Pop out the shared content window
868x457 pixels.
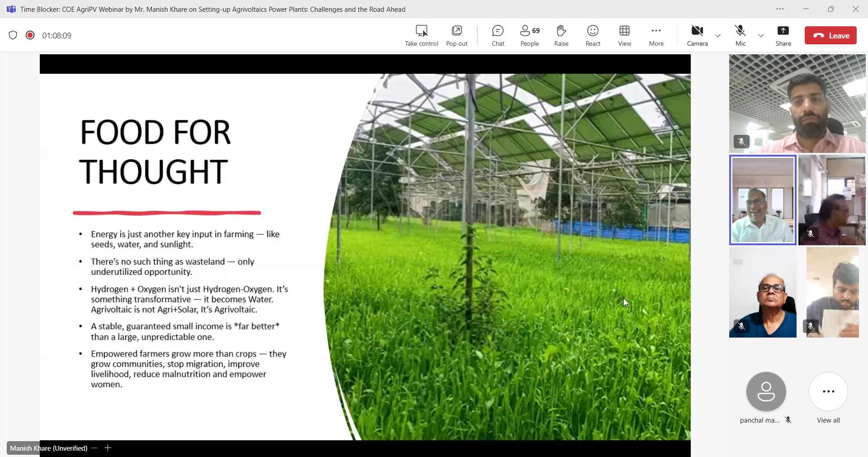(x=457, y=31)
